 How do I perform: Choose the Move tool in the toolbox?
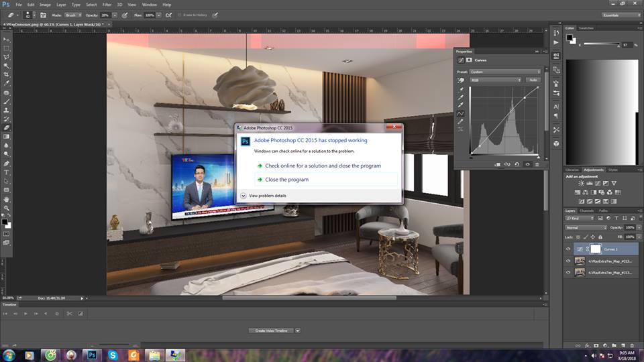(x=7, y=40)
